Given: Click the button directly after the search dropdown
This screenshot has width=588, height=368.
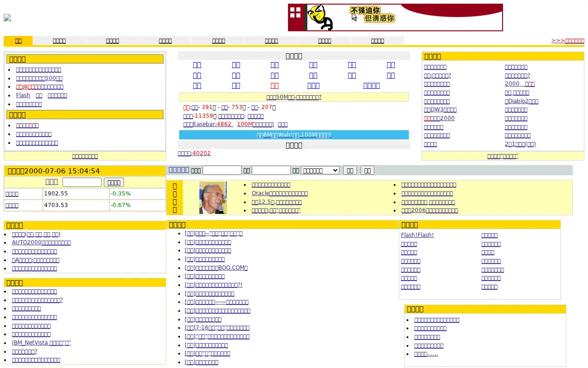Looking at the screenshot, I should click(x=350, y=170).
